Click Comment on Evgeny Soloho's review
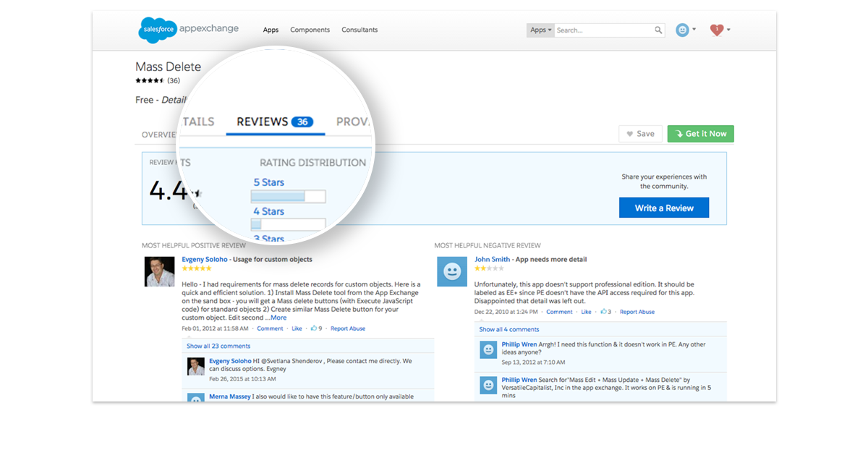The image size is (868, 463). [270, 328]
